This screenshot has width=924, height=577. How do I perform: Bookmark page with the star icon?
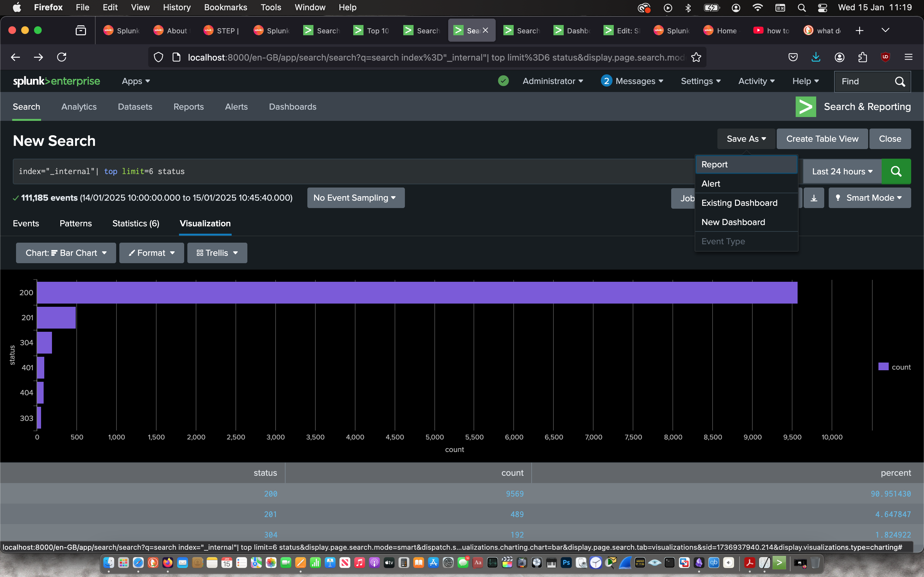pos(696,57)
